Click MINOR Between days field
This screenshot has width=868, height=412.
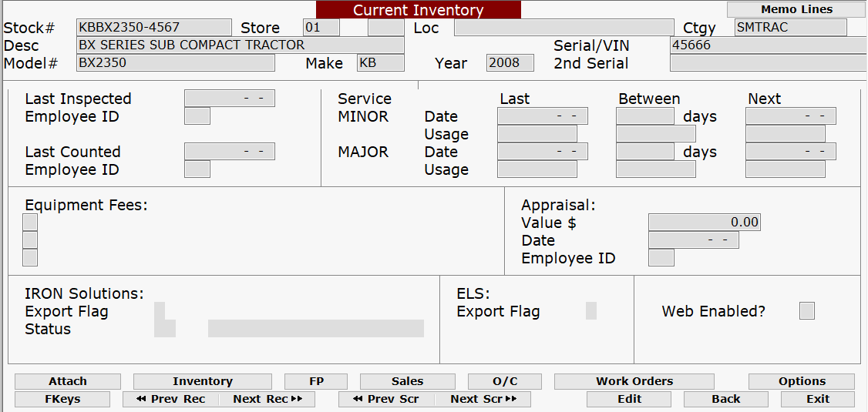click(645, 116)
